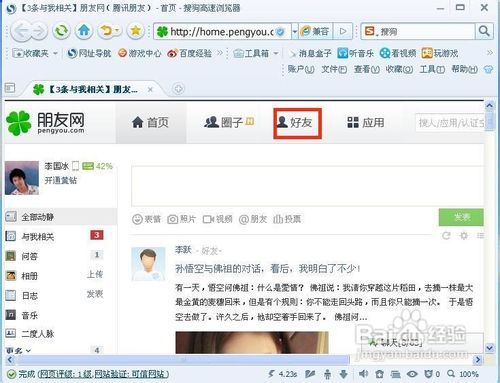Expand the 更多 sidebar dropdown

(x=18, y=350)
